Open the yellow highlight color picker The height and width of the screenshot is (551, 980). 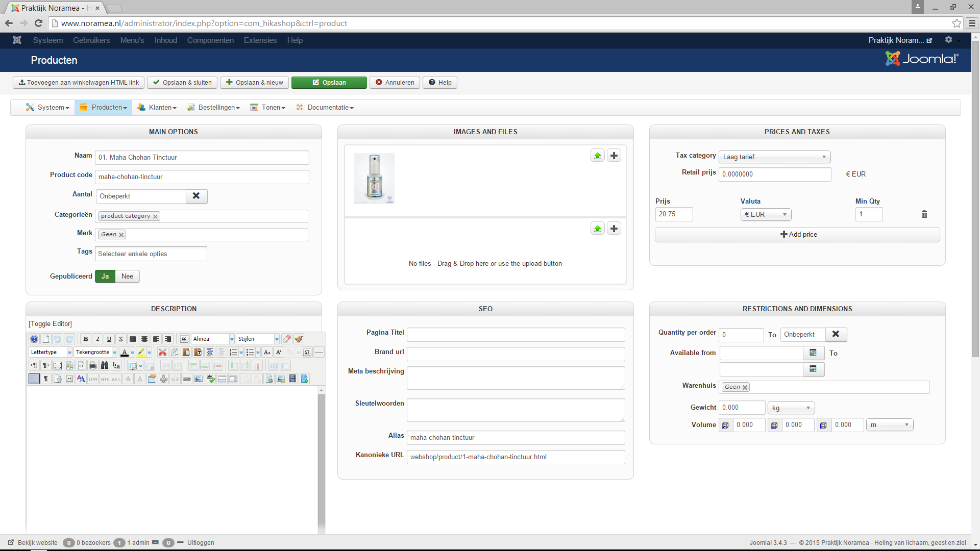(149, 352)
